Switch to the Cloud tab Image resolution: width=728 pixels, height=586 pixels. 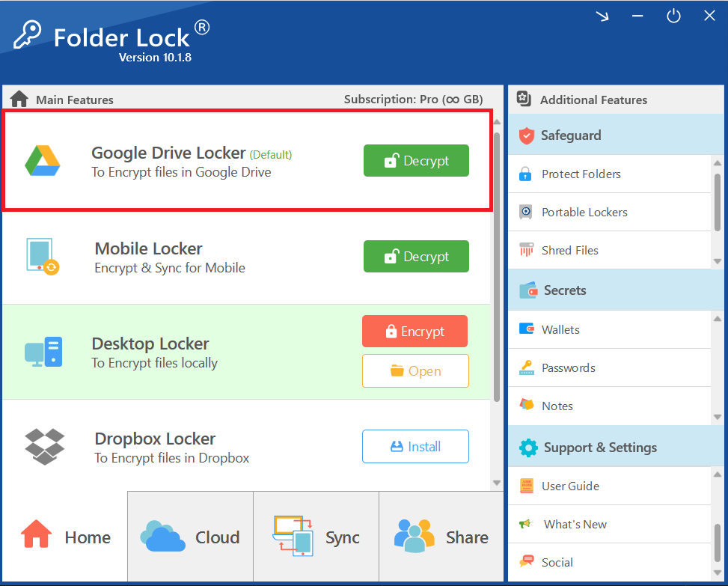190,537
